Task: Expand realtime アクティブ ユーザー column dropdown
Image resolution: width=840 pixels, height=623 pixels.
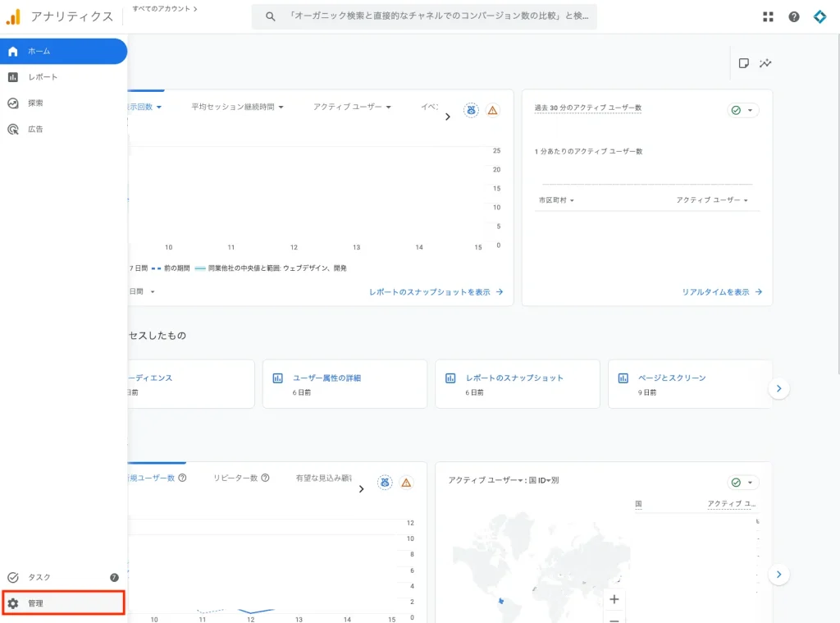Action: 711,200
